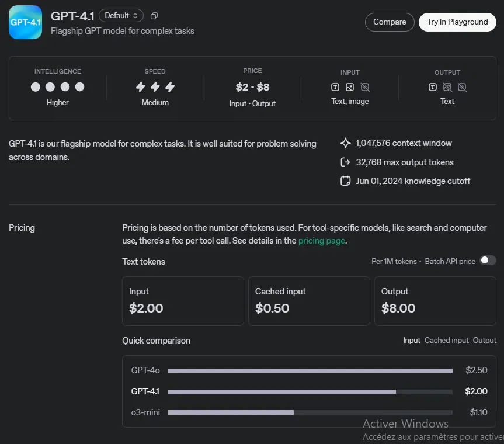504x444 pixels.
Task: Open the Default version dropdown
Action: (x=121, y=15)
